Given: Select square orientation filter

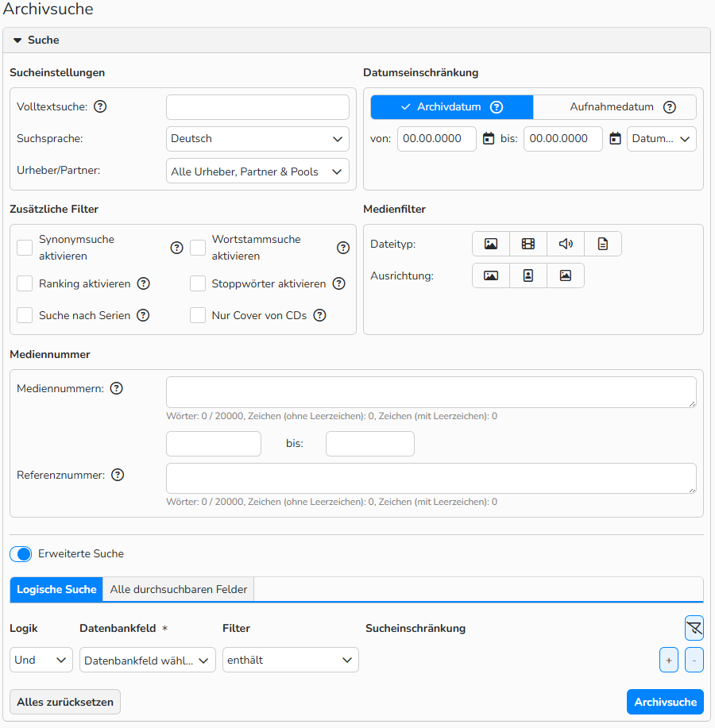Looking at the screenshot, I should tap(566, 275).
